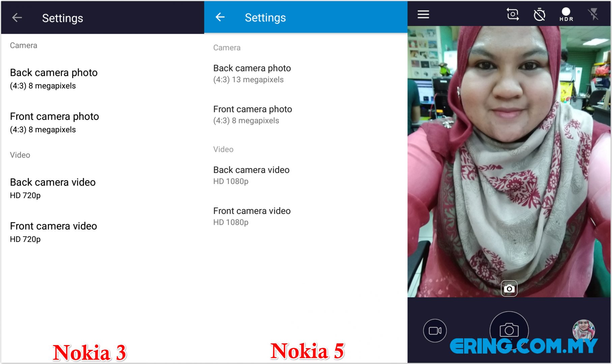This screenshot has height=364, width=612.
Task: Switch between front and back camera
Action: tap(513, 14)
